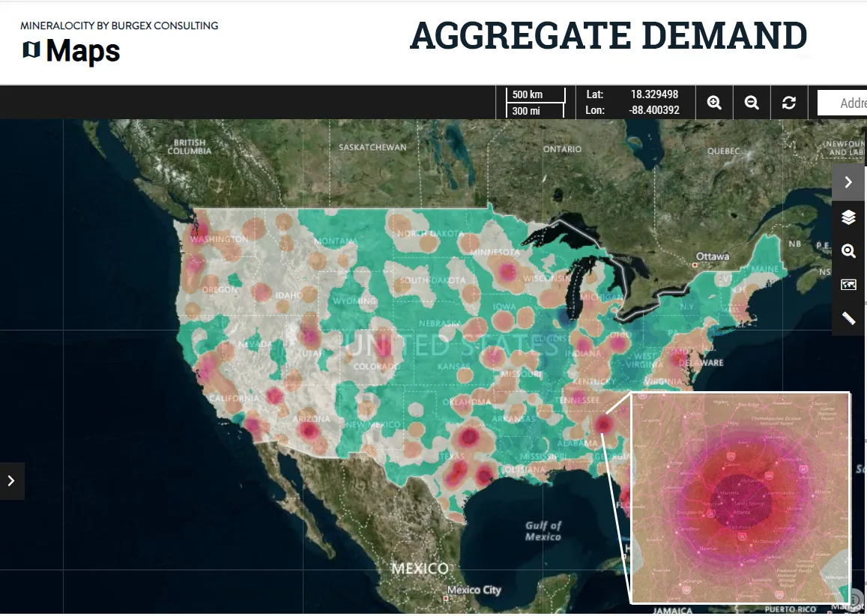Click the JAMAICA label on map
The height and width of the screenshot is (616, 867).
pos(672,611)
